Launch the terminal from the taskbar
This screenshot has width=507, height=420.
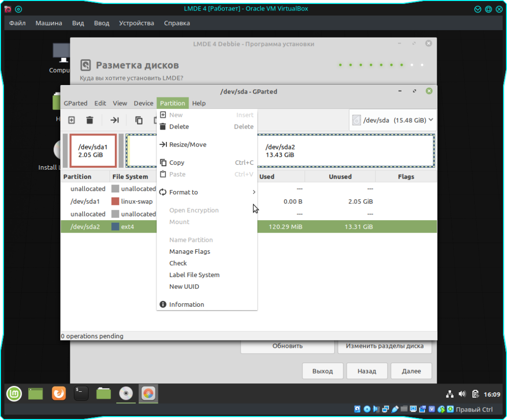click(81, 393)
